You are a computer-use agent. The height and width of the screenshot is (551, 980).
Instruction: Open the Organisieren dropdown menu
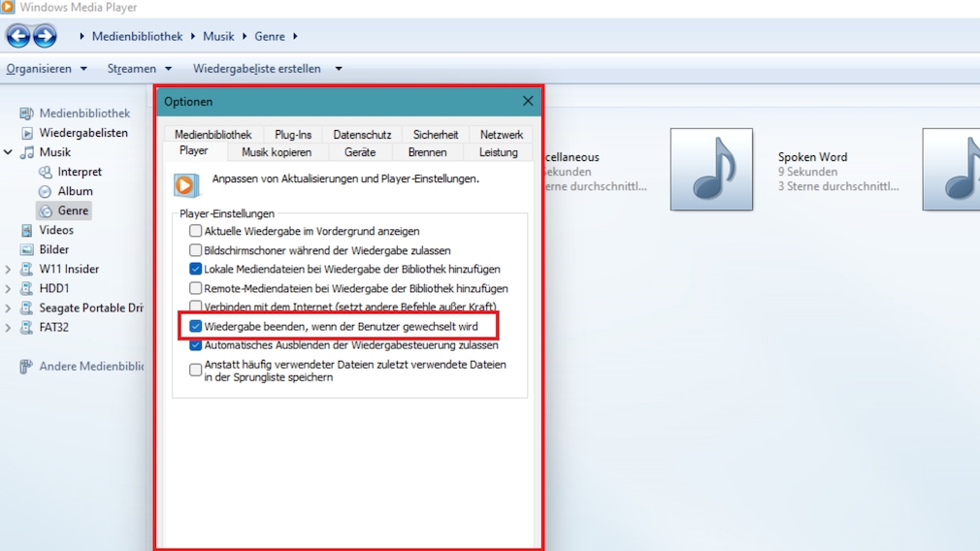tap(46, 69)
